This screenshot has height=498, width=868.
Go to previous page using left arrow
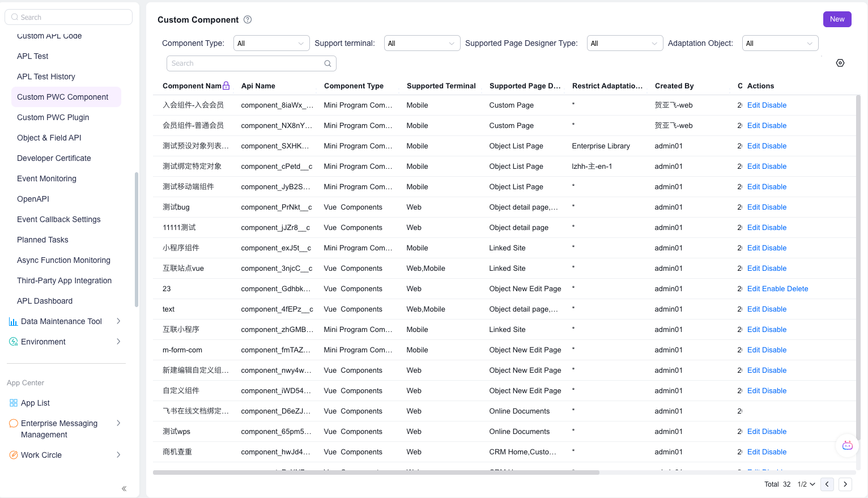(x=827, y=484)
